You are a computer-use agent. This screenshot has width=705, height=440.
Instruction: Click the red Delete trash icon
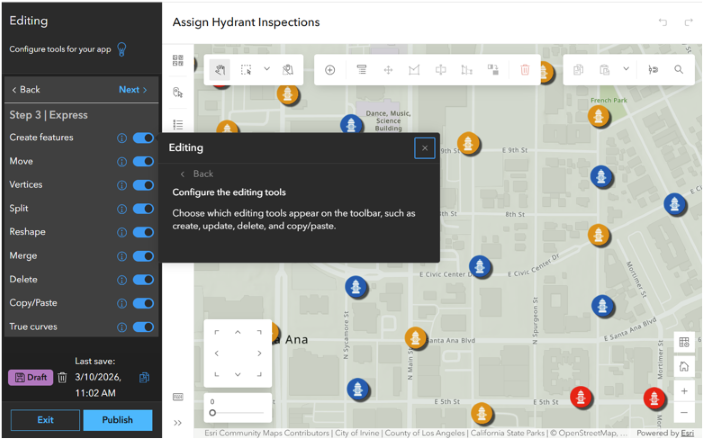point(525,70)
